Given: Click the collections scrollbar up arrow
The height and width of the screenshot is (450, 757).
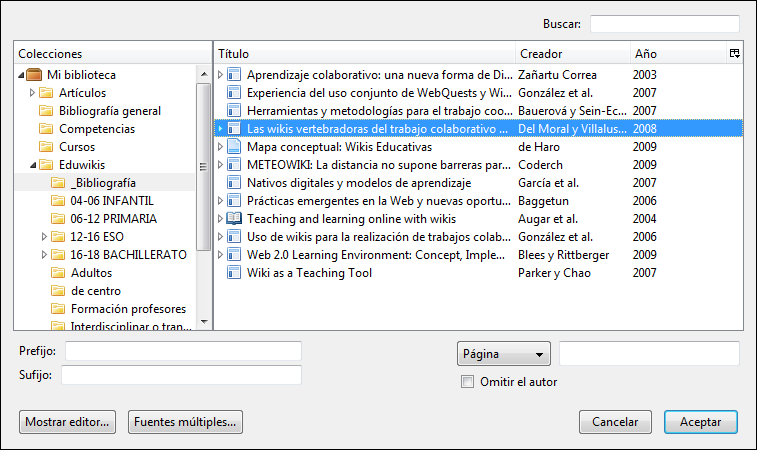Looking at the screenshot, I should point(204,74).
